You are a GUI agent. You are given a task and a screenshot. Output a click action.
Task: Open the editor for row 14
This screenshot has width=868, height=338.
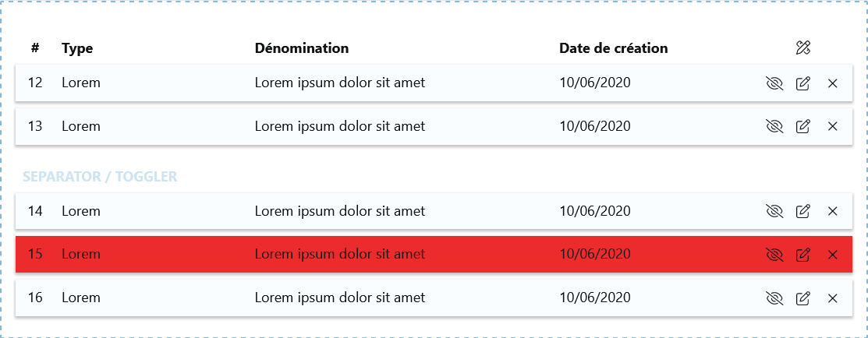pyautogui.click(x=802, y=211)
